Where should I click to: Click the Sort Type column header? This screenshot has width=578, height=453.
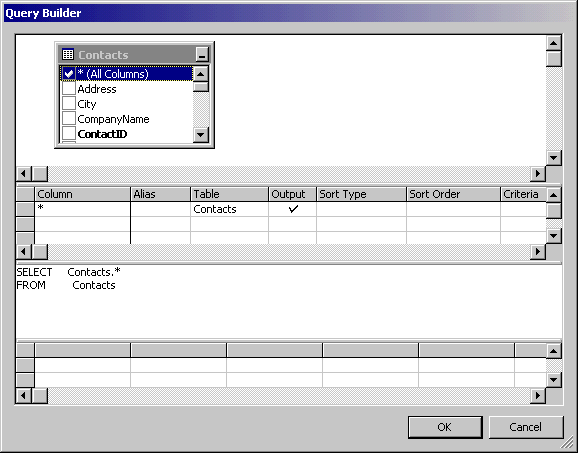click(361, 194)
